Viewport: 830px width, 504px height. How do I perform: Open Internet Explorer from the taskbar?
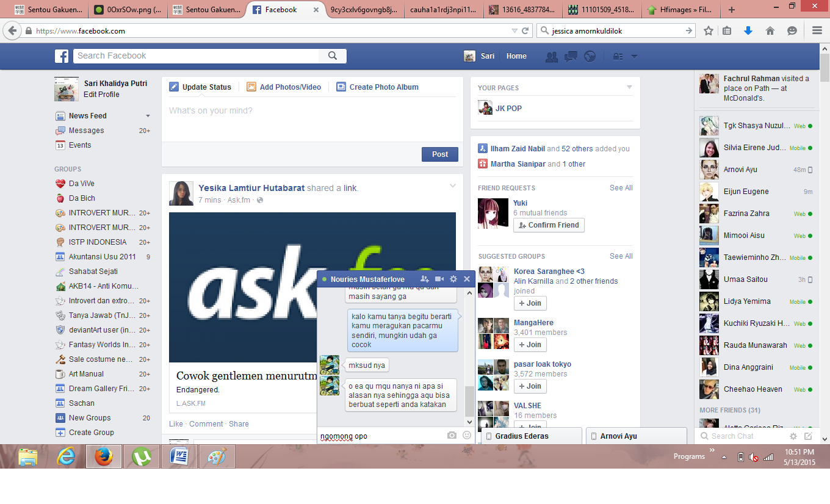pos(66,456)
